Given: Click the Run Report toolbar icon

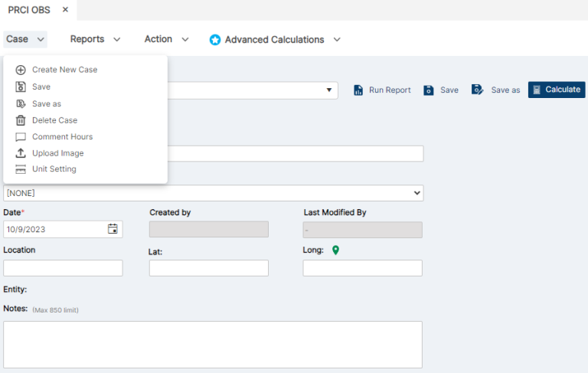Looking at the screenshot, I should [x=358, y=90].
